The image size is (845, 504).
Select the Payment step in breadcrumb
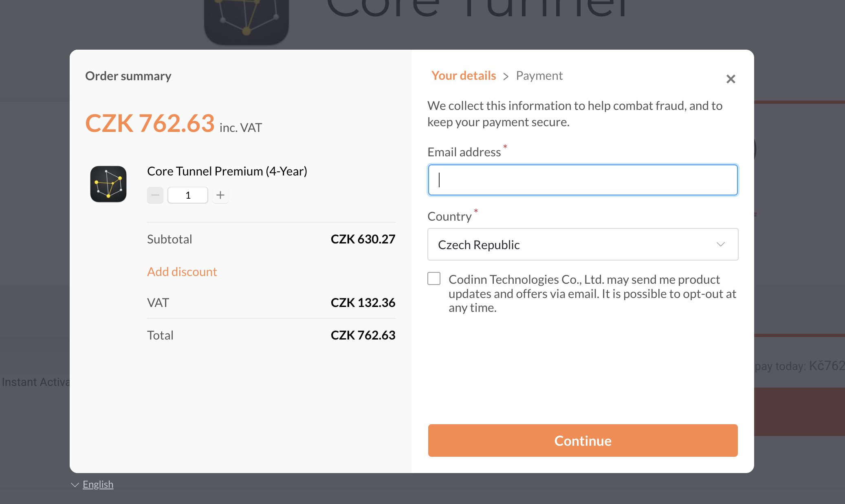pos(539,76)
